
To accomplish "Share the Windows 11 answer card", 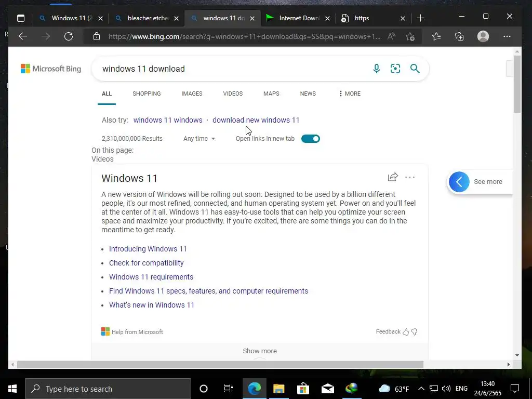I will tap(393, 177).
